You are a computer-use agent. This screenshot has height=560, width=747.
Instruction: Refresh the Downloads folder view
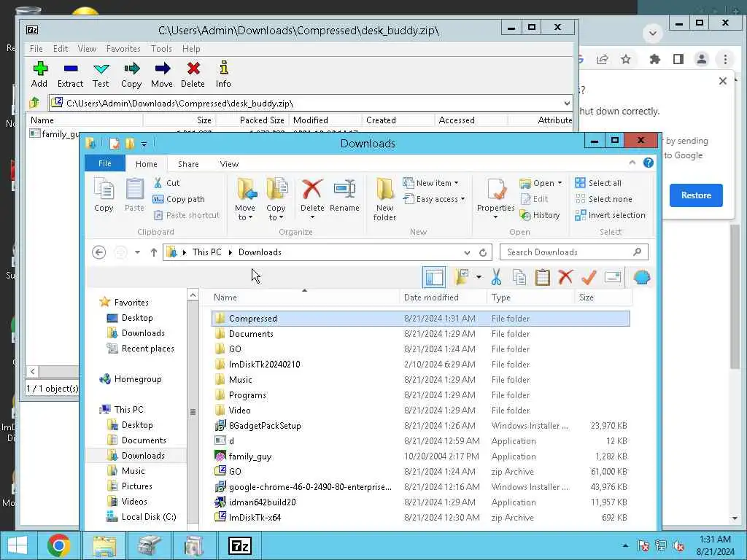[x=483, y=252]
